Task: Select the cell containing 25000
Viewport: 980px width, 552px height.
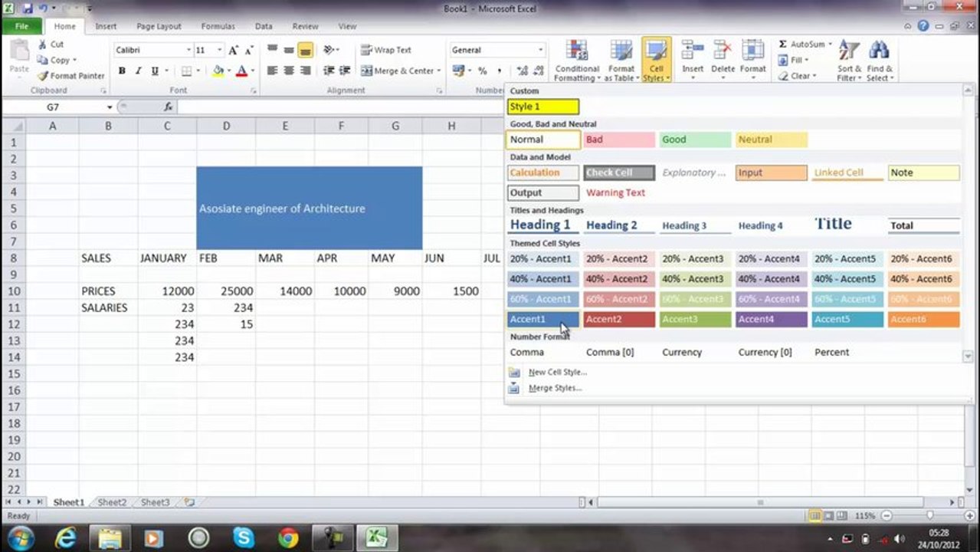Action: pyautogui.click(x=226, y=291)
